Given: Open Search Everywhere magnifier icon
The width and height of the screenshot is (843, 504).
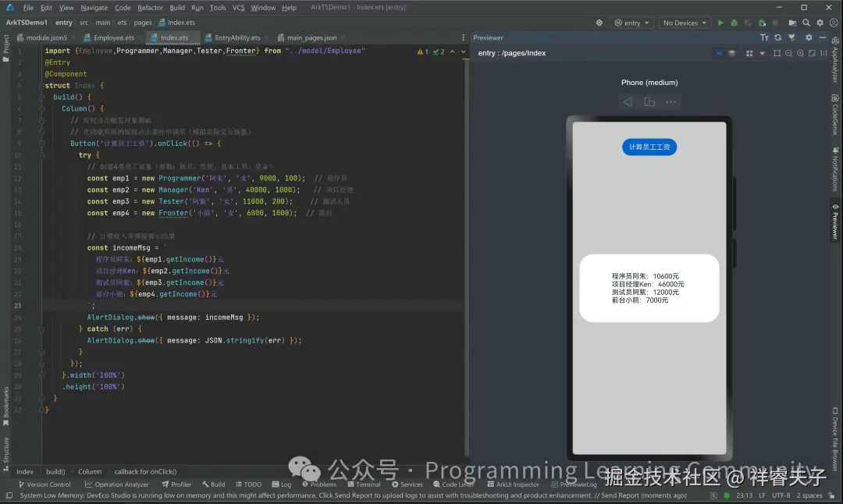Looking at the screenshot, I should 806,23.
